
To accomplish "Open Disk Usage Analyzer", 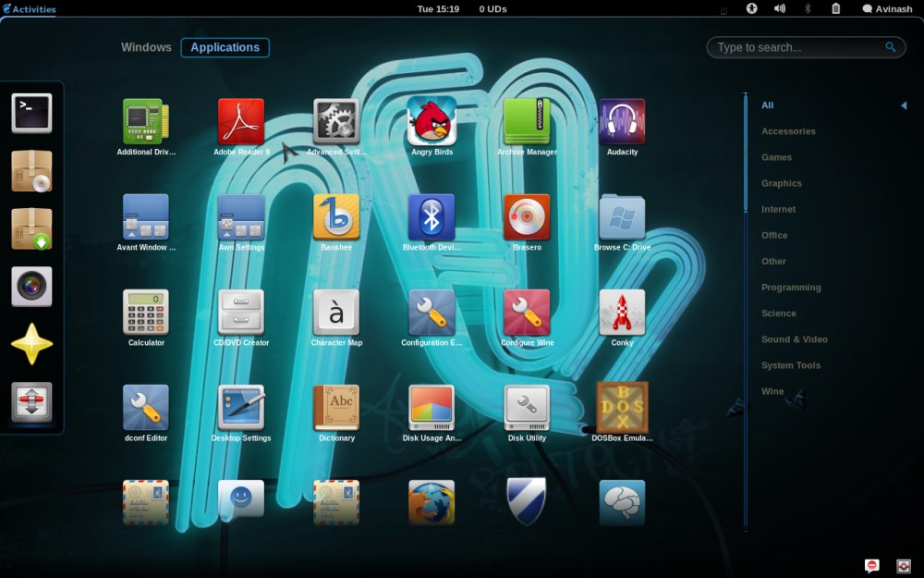I will pos(432,408).
